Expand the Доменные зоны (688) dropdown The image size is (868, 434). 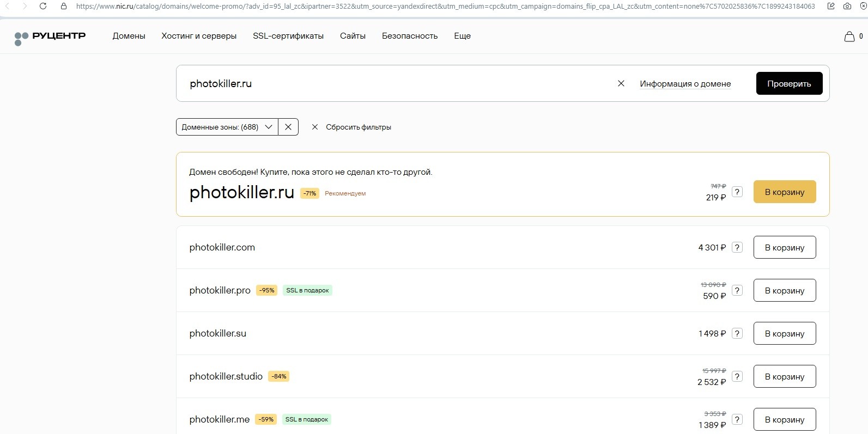point(227,127)
